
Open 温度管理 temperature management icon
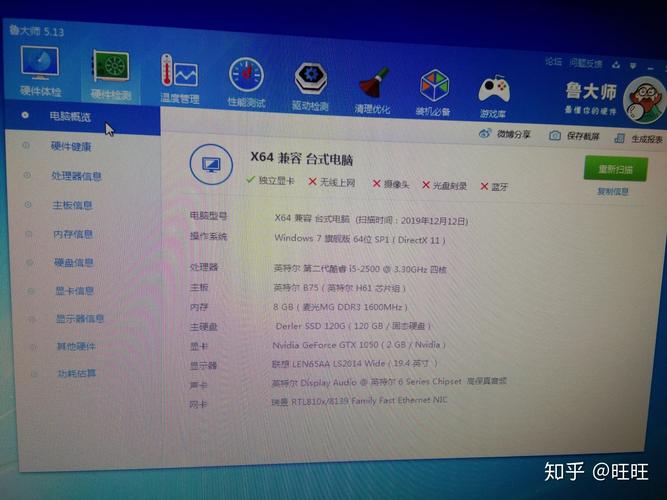[180, 79]
